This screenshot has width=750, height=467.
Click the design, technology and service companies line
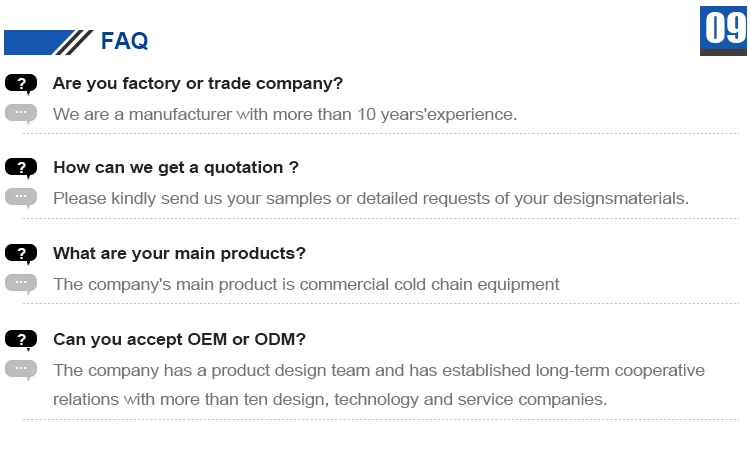330,399
